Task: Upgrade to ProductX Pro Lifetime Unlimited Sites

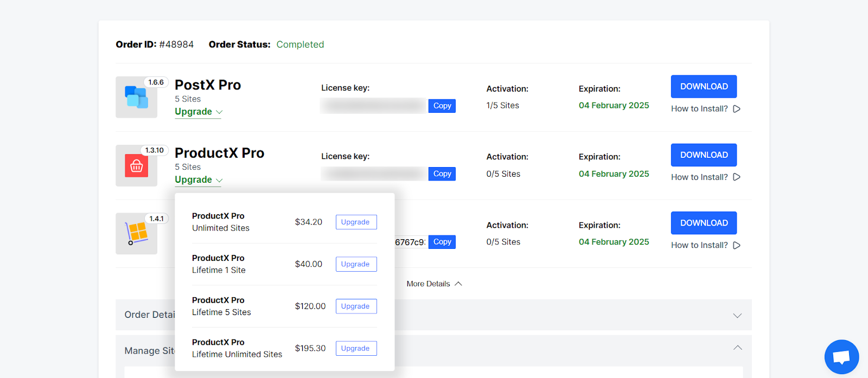Action: [356, 348]
